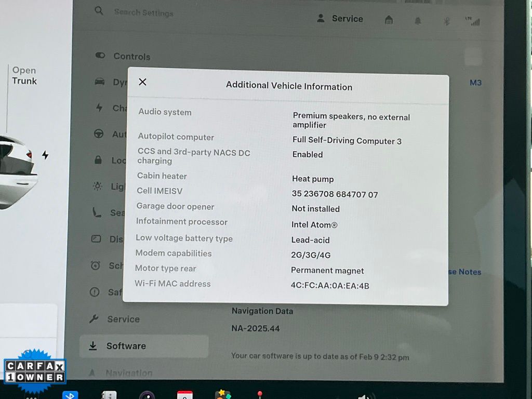Screen dimensions: 532x399
Task: Click the volume speaker icon
Action: click(x=365, y=396)
